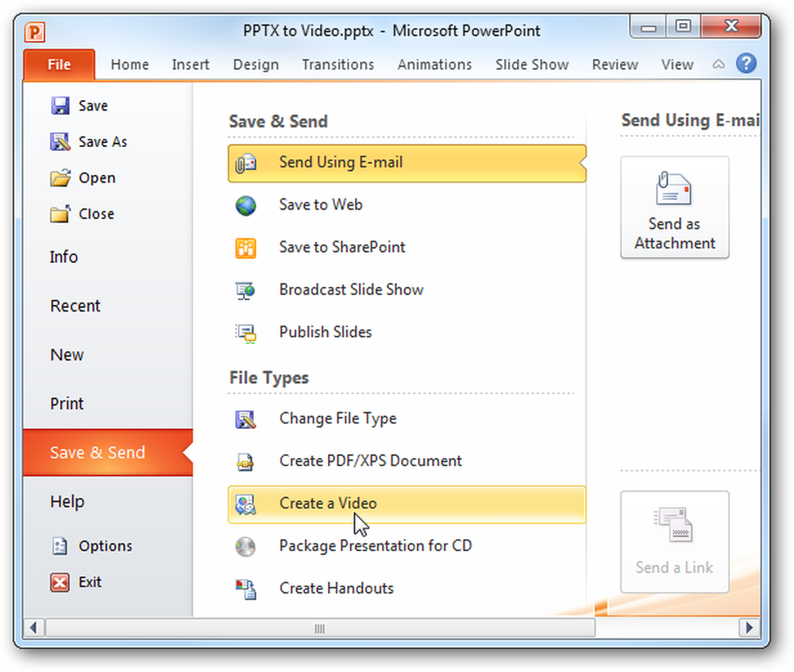Click the Options label in the sidebar
The width and height of the screenshot is (794, 672).
tap(106, 546)
